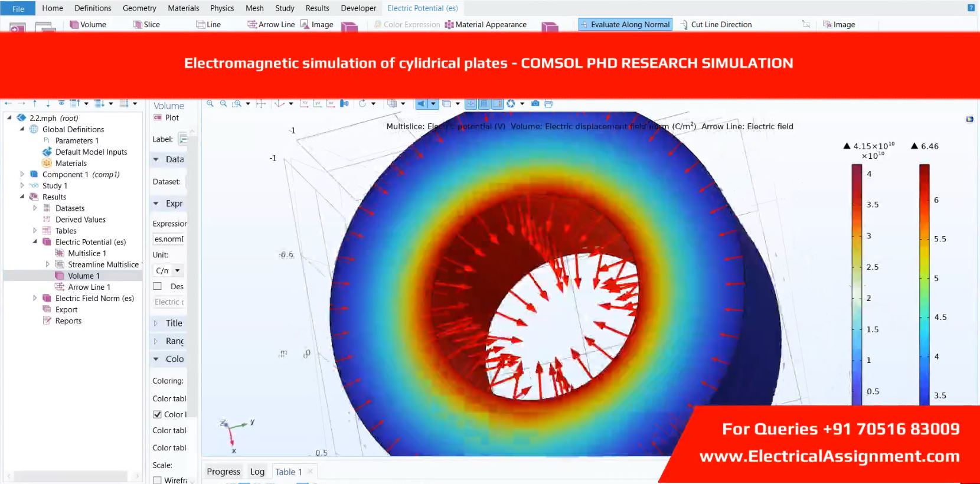
Task: Print the graphics window
Action: (x=548, y=103)
